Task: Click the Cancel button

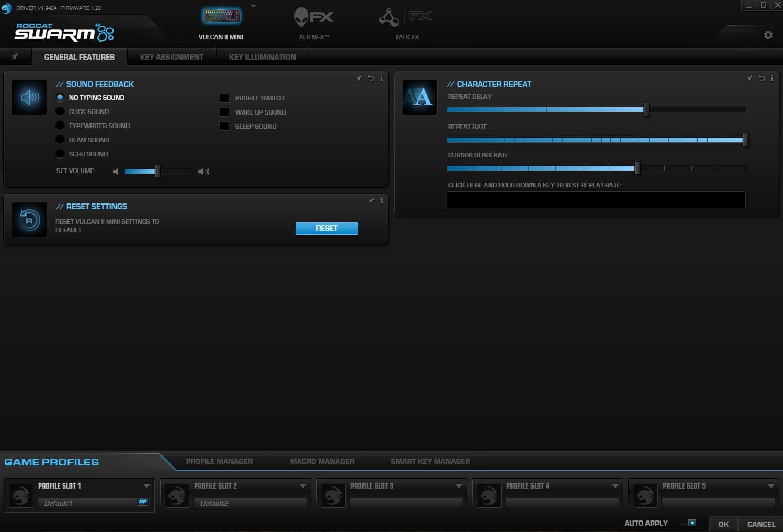Action: 761,524
